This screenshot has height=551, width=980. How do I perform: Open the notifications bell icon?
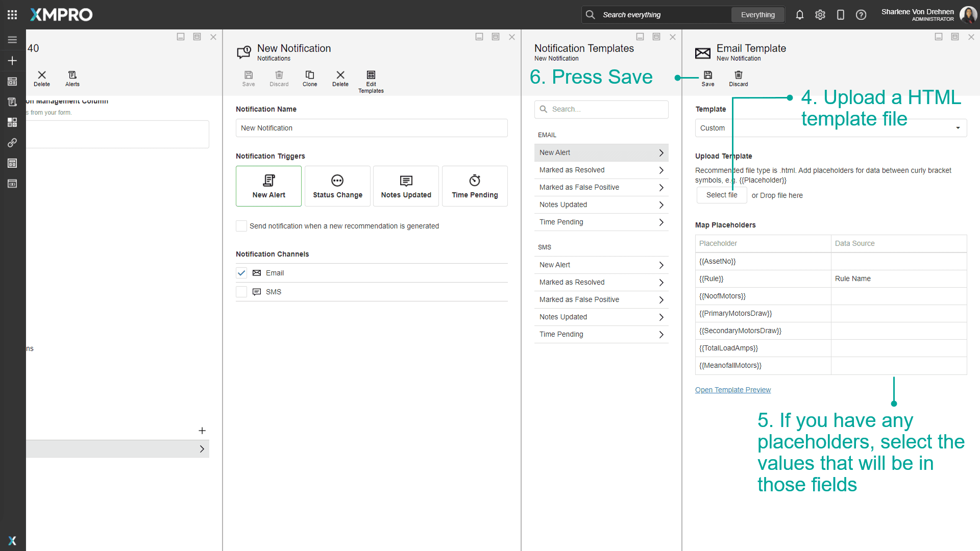point(799,15)
